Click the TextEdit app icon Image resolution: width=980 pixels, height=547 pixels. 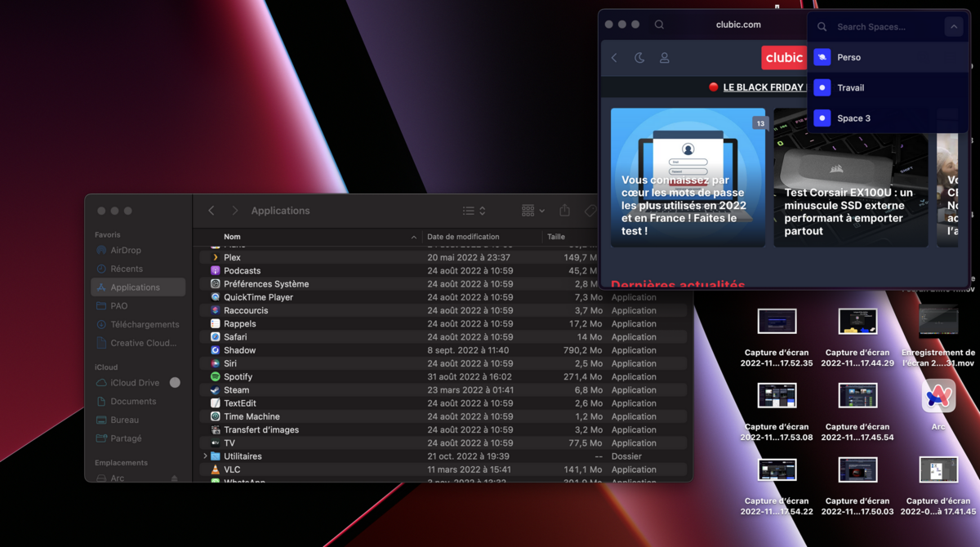(216, 403)
